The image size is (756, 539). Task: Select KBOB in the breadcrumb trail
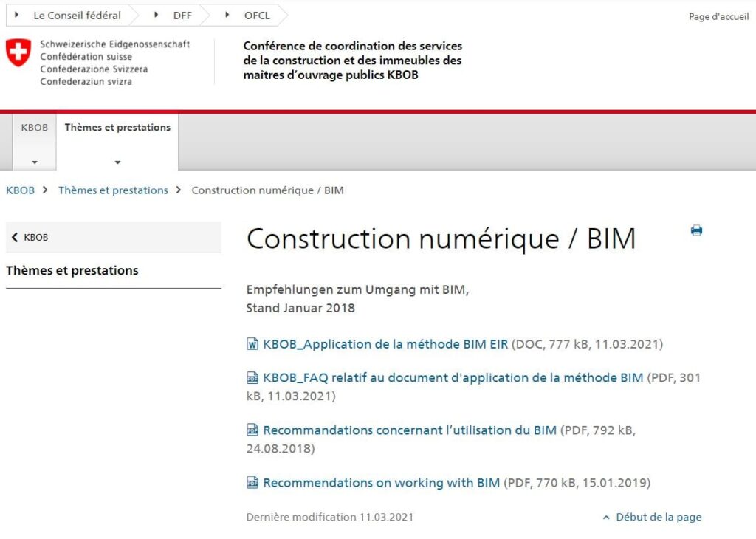20,190
